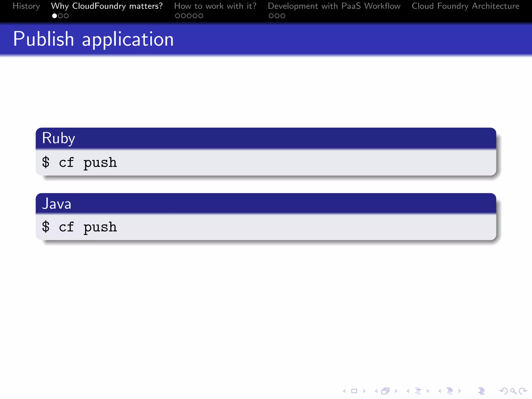This screenshot has height=399, width=532.
Task: Open the History section
Action: [26, 6]
